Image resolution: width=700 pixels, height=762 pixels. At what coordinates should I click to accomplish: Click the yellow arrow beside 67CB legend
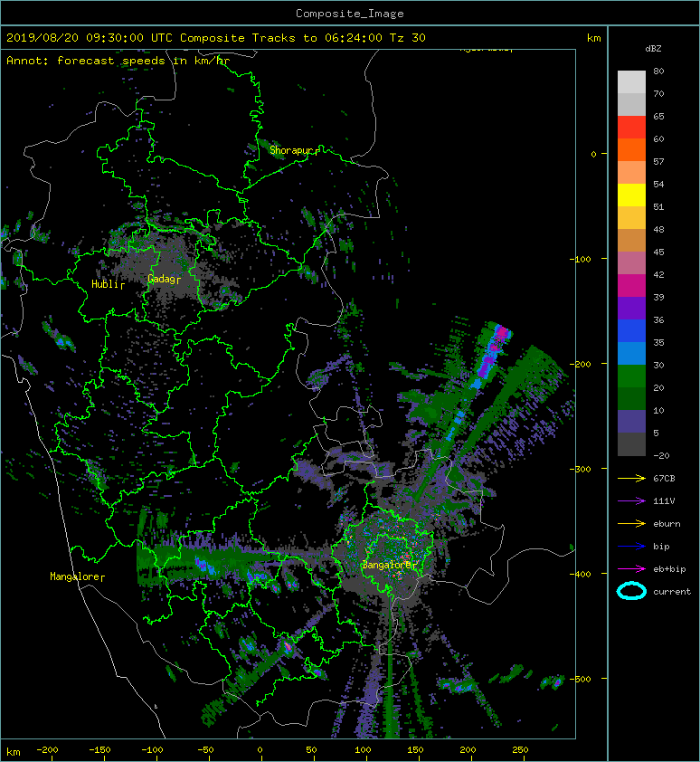pos(631,479)
